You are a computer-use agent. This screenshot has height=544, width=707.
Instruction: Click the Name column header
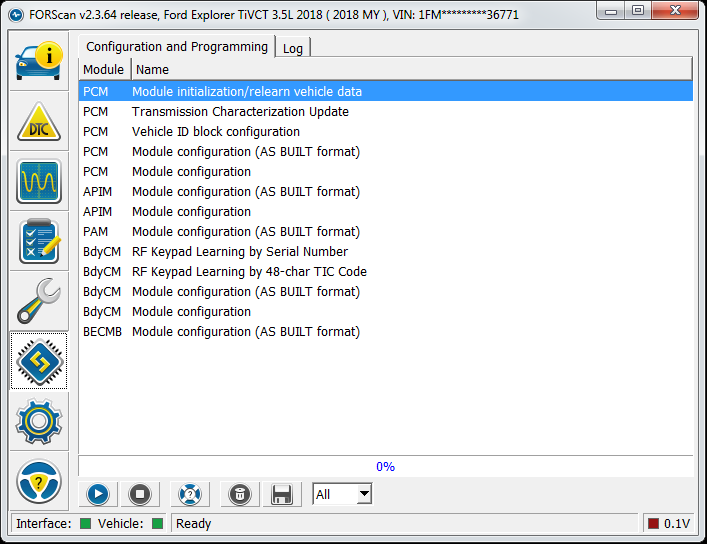tap(412, 69)
